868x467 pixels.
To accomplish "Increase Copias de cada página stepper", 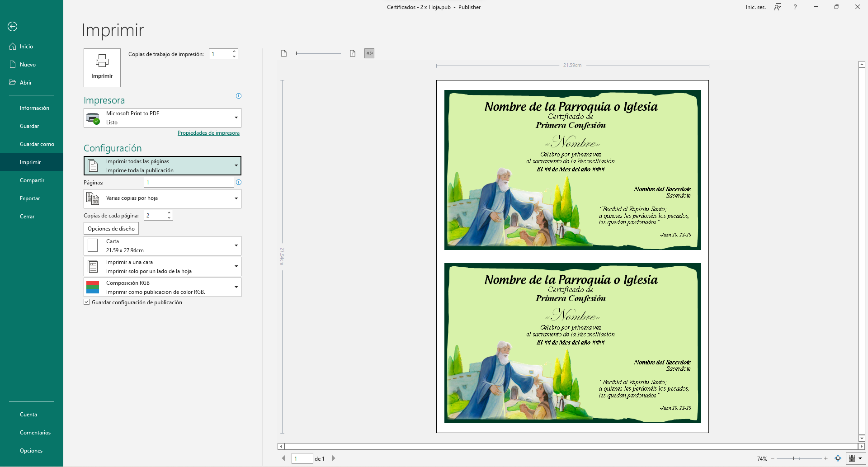I will 169,213.
